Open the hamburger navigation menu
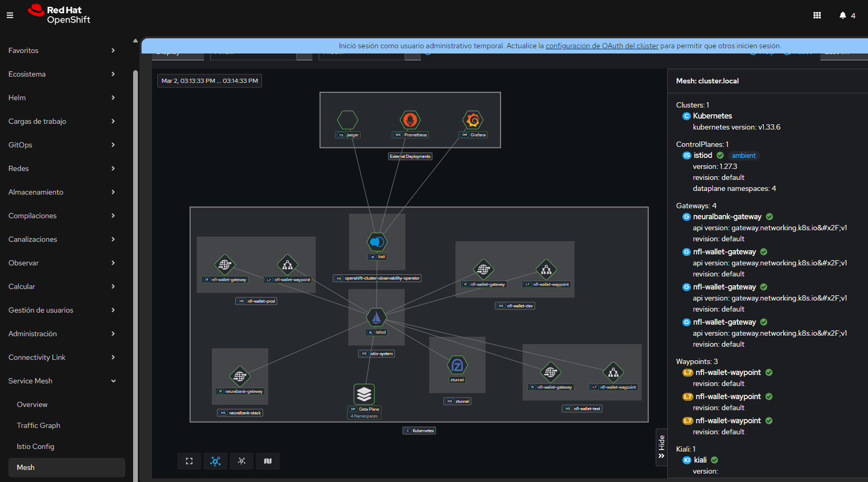 10,15
